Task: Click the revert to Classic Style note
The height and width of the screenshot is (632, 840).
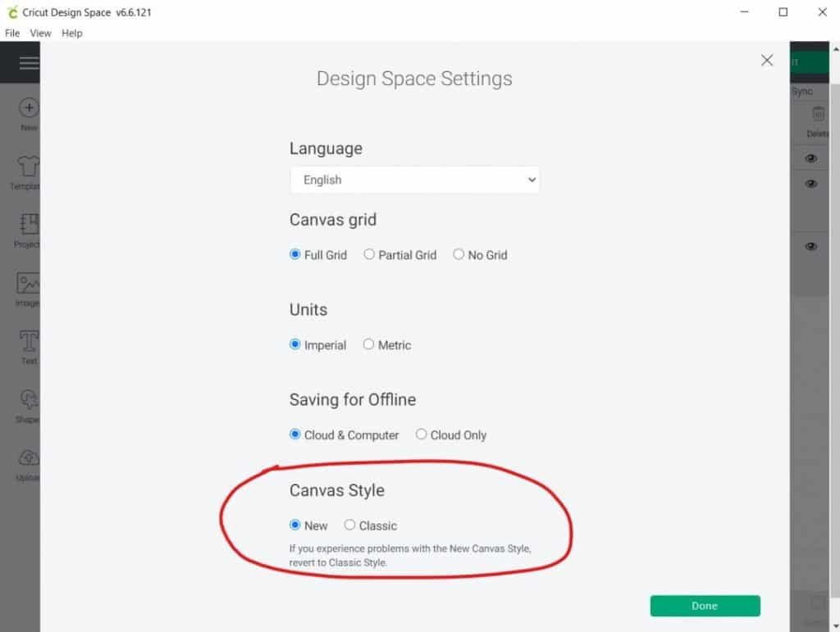Action: point(338,562)
